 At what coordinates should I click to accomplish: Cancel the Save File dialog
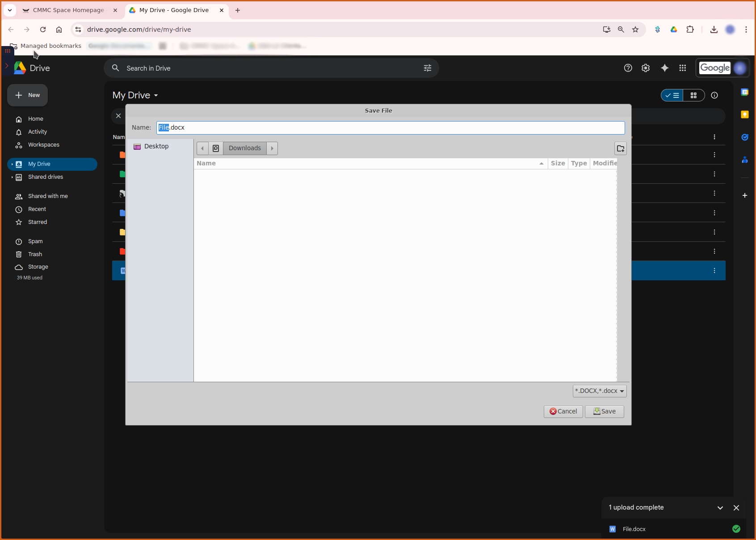pos(563,411)
